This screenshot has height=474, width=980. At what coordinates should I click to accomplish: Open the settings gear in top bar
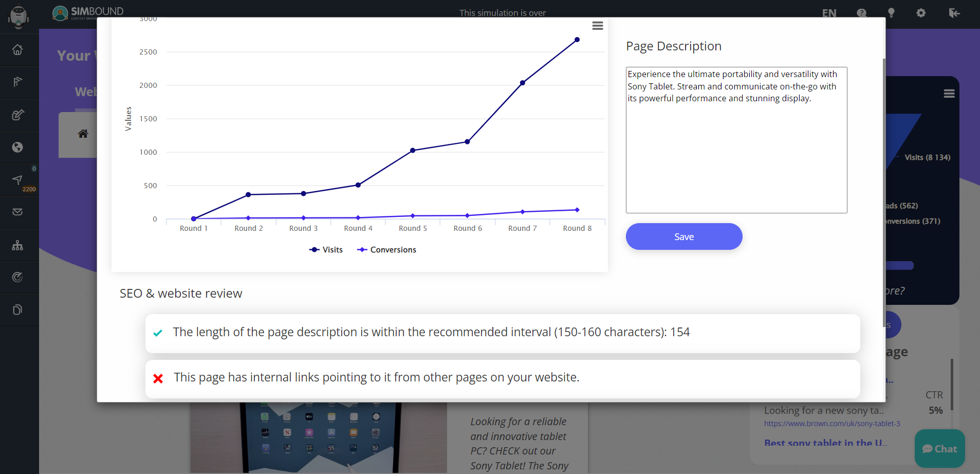[921, 13]
